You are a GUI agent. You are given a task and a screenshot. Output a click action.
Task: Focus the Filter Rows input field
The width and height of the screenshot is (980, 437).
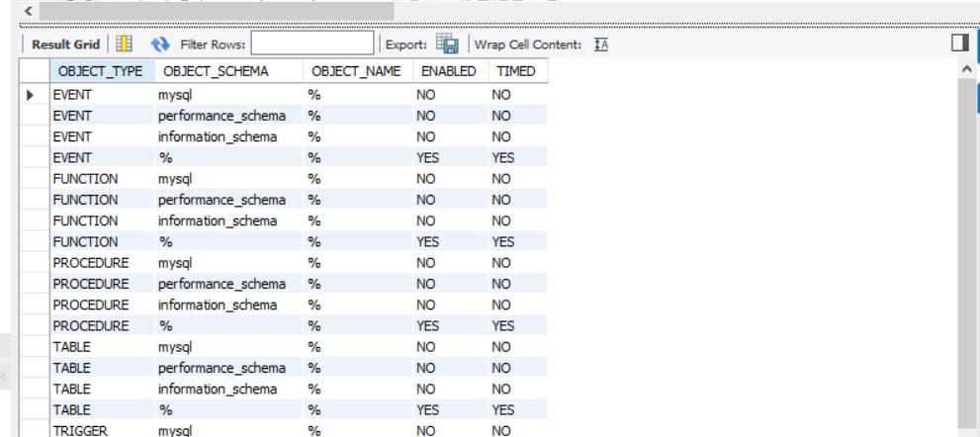click(312, 44)
